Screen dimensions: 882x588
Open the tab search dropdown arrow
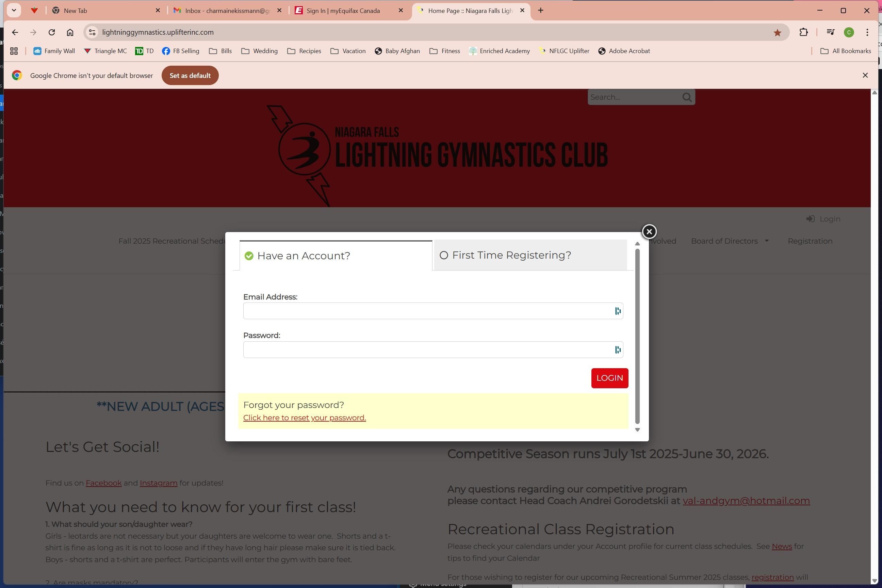click(14, 11)
